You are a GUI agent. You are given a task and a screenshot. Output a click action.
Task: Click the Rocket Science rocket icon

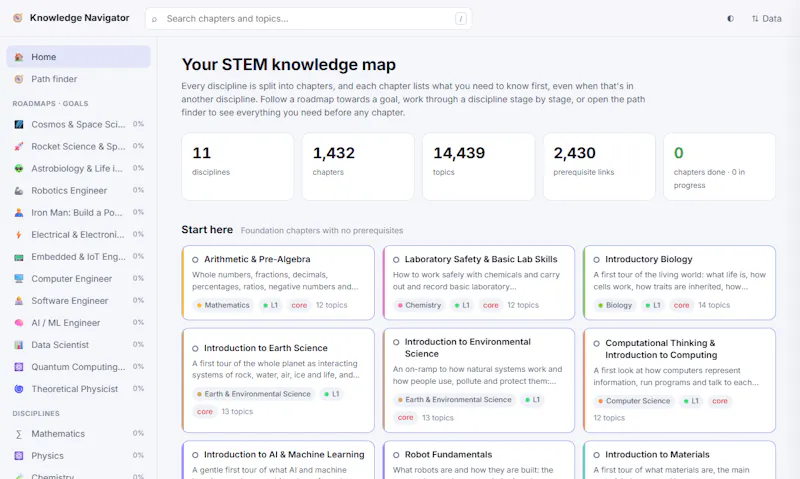tap(19, 146)
